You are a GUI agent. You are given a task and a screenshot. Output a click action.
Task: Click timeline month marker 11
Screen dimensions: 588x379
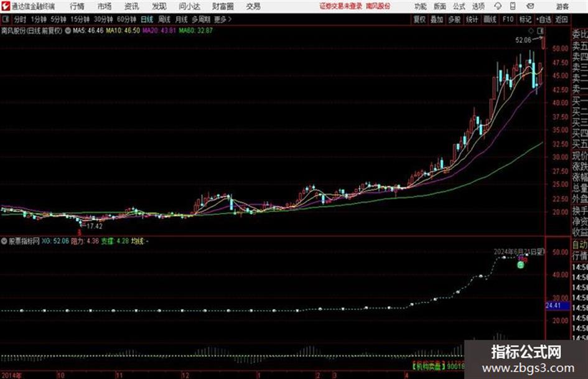tap(119, 375)
